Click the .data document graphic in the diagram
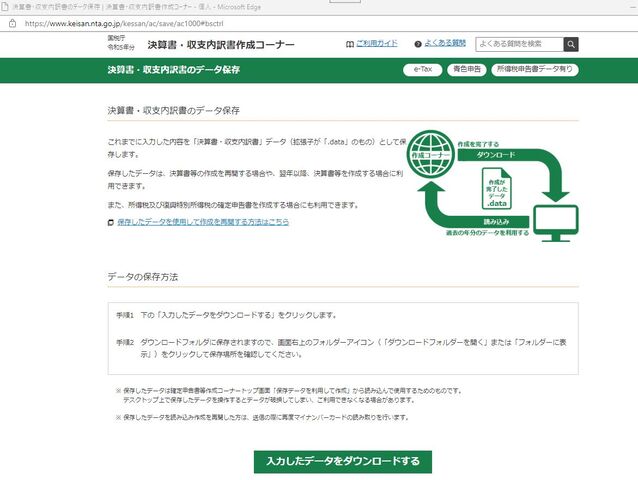638x480 pixels. click(x=496, y=189)
